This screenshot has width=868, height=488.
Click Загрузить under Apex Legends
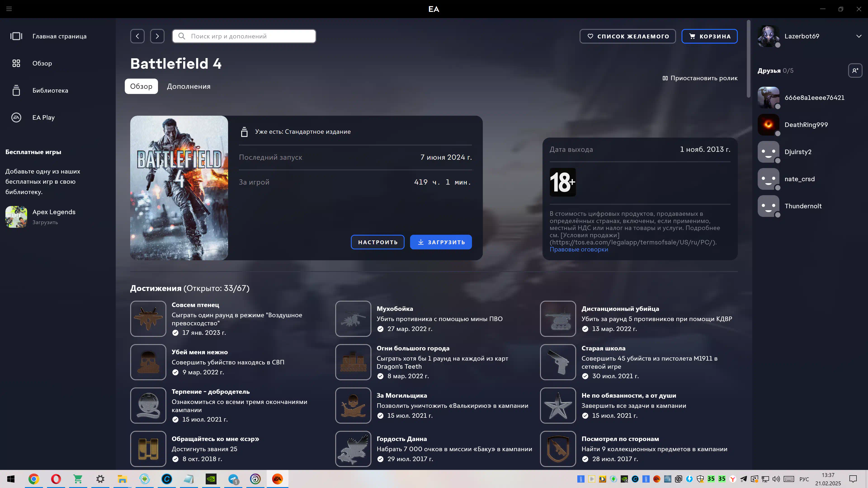[x=45, y=223]
